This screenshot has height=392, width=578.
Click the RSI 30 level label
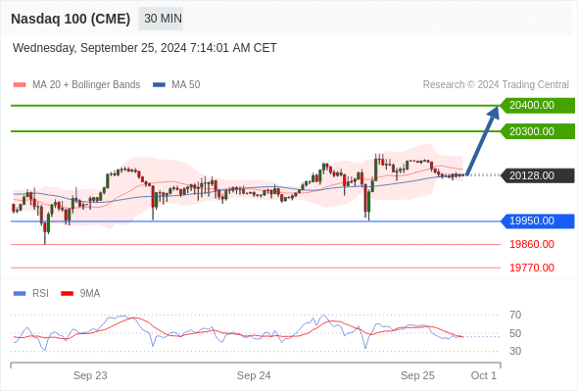tap(515, 351)
